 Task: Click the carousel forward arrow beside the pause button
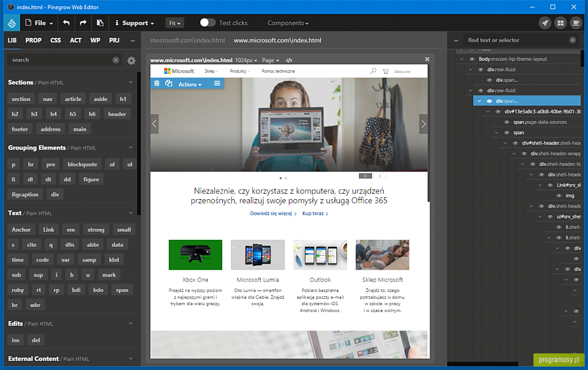(x=380, y=176)
